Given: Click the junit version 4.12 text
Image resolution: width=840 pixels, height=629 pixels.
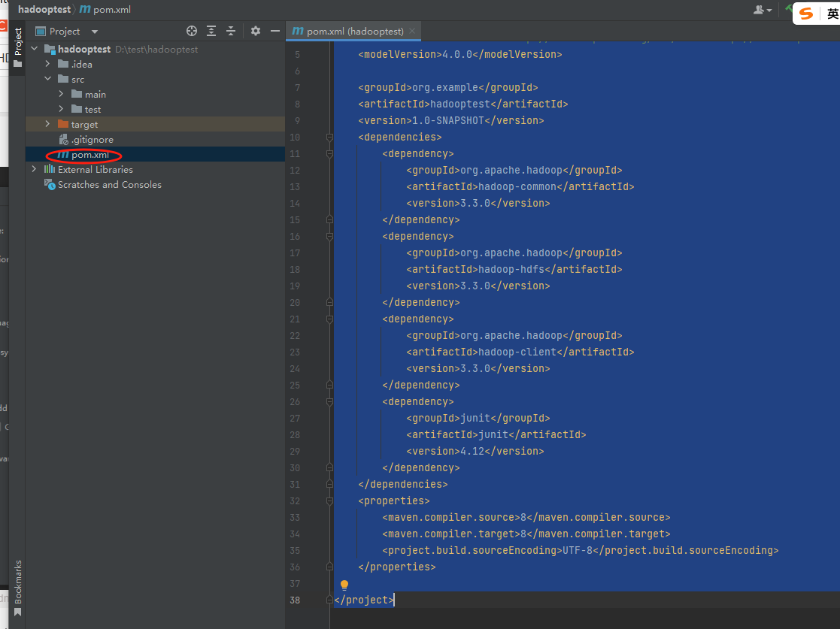Looking at the screenshot, I should (472, 452).
